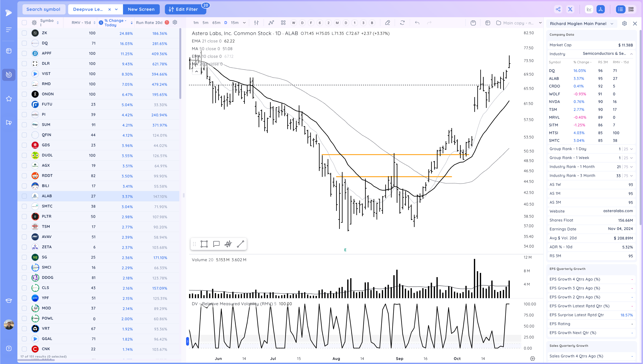Image resolution: width=643 pixels, height=364 pixels.
Task: Click the share icon in top bar
Action: (558, 9)
